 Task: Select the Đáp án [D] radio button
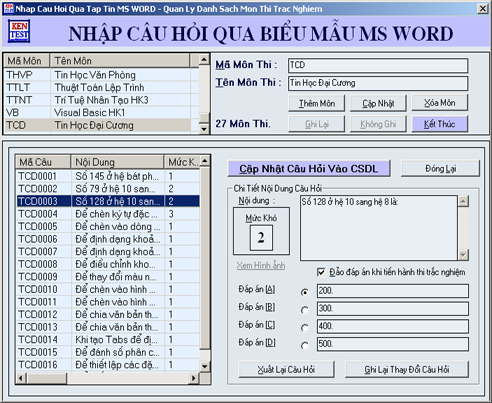tap(304, 346)
